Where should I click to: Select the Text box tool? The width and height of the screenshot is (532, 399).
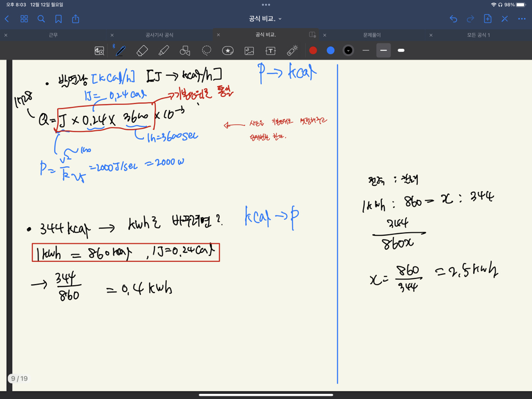click(x=270, y=51)
